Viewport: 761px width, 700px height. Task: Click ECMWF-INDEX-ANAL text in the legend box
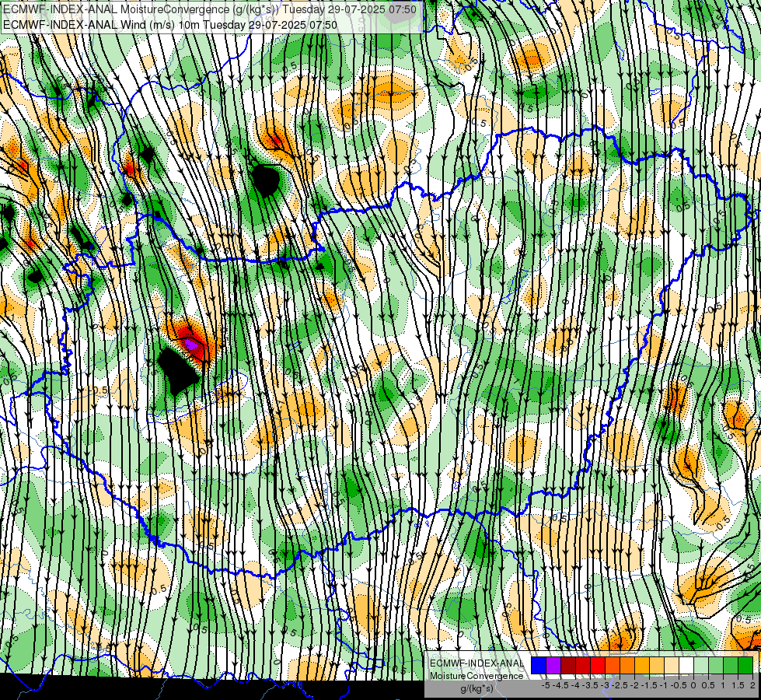coord(476,663)
